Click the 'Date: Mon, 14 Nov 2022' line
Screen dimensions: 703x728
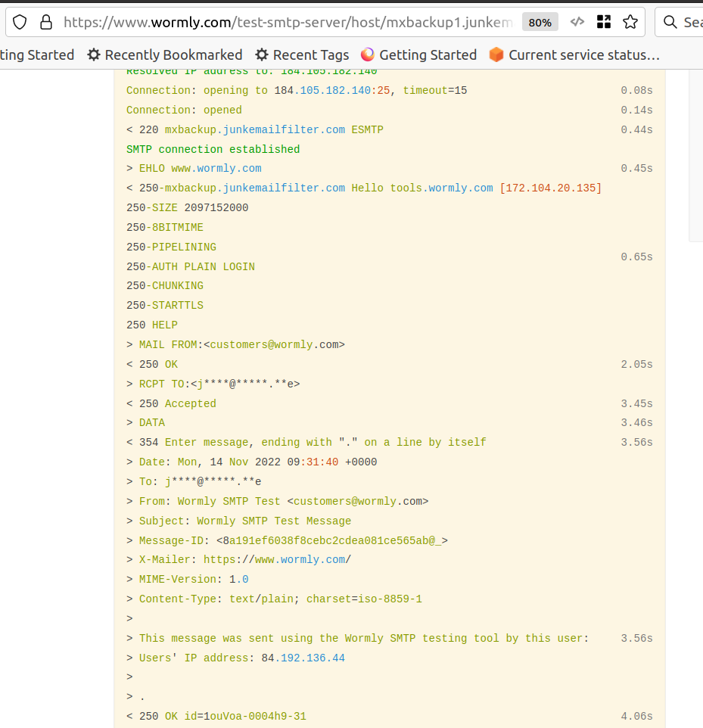252,462
